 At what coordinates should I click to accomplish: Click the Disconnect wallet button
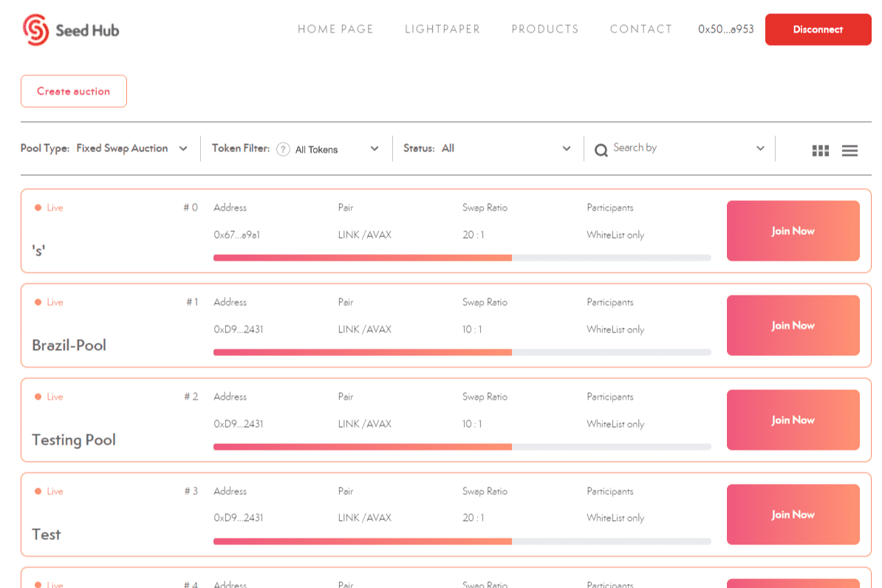coord(818,29)
